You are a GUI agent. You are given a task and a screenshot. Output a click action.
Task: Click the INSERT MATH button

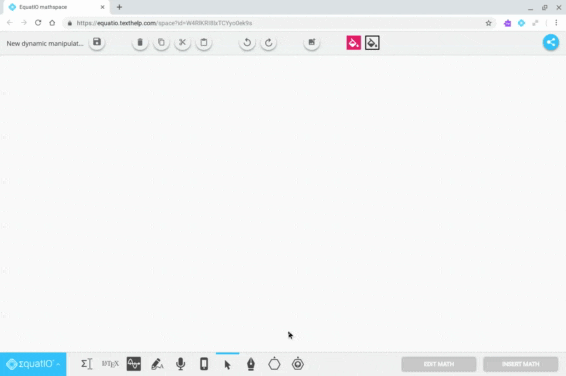(521, 364)
